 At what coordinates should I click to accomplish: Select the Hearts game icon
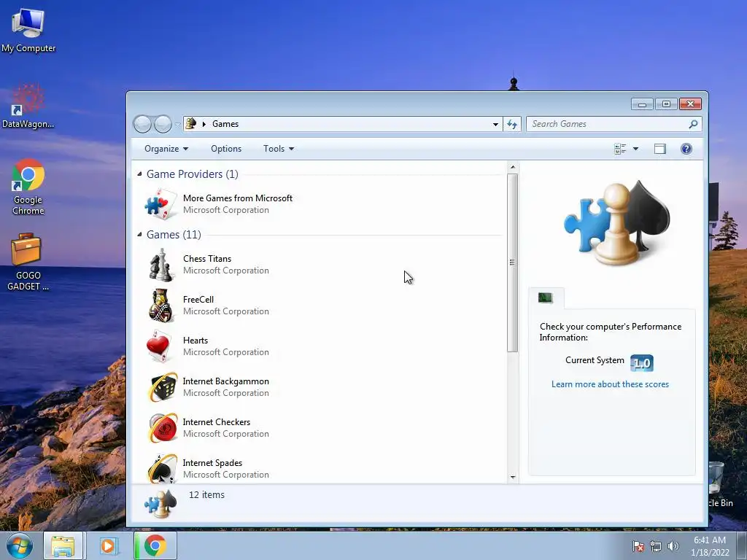160,346
